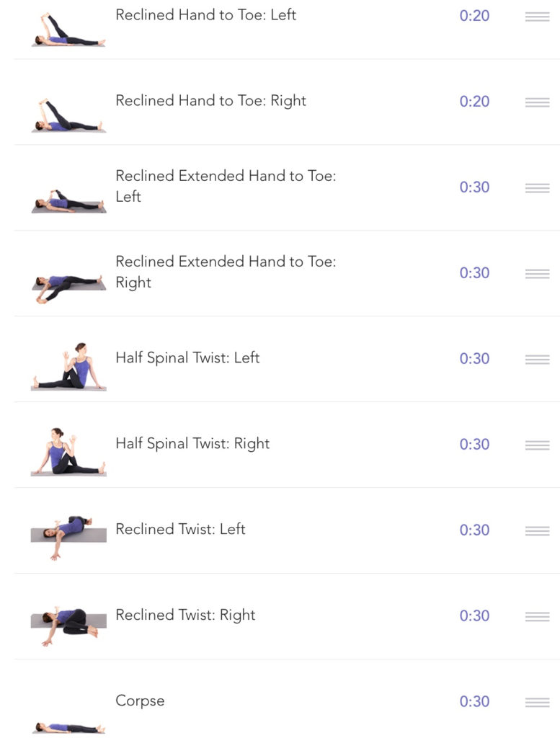The height and width of the screenshot is (738, 560).
Task: Tap reorder handle for Reclined Hand to Toe: Right
Action: 537,102
